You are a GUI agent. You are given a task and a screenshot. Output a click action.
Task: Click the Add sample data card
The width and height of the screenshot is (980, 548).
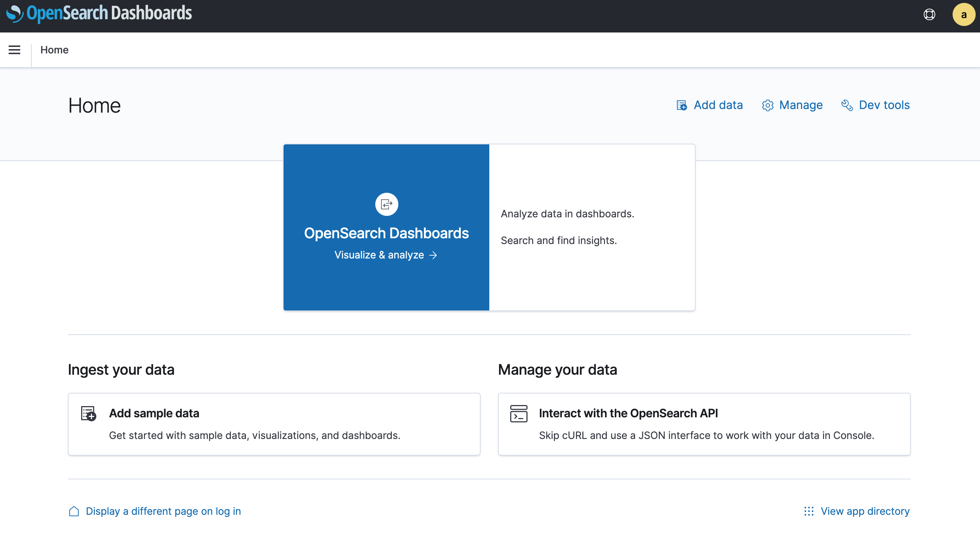(x=274, y=423)
